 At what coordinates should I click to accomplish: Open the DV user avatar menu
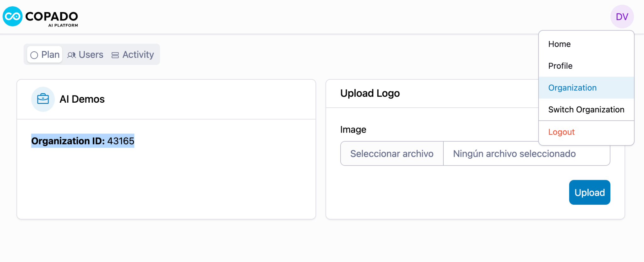(x=622, y=17)
